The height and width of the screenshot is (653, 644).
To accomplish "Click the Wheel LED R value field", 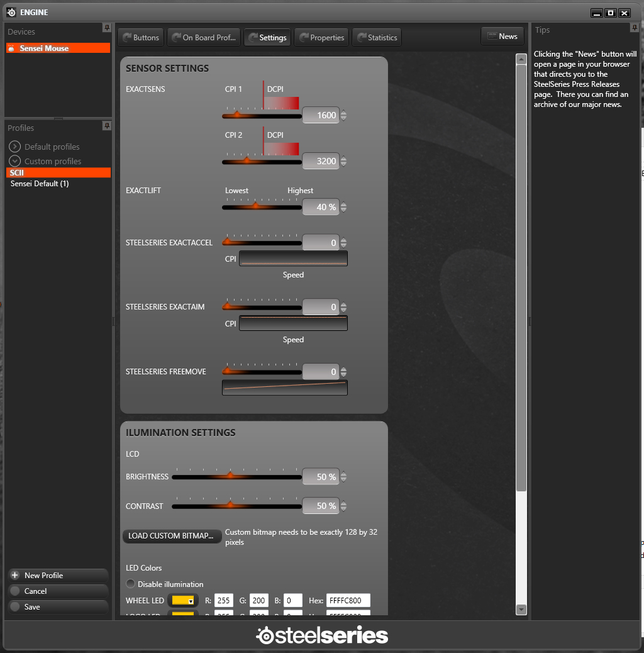I will click(223, 601).
